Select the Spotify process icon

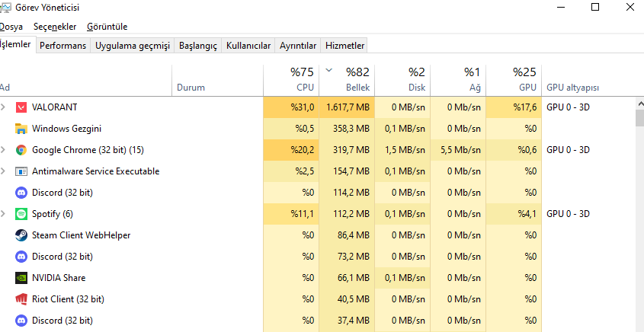pos(21,214)
